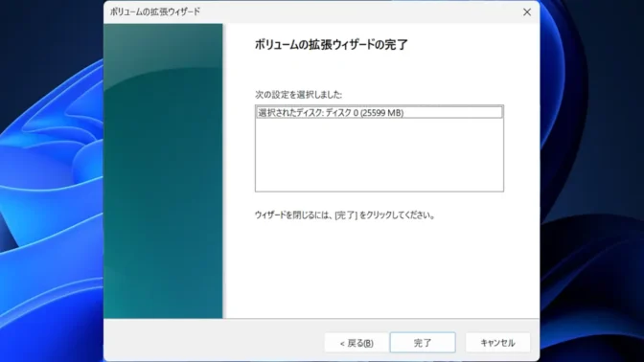Click the ウィザードを閉じるには instruction text
Screen dimensions: 644x362
coord(345,215)
